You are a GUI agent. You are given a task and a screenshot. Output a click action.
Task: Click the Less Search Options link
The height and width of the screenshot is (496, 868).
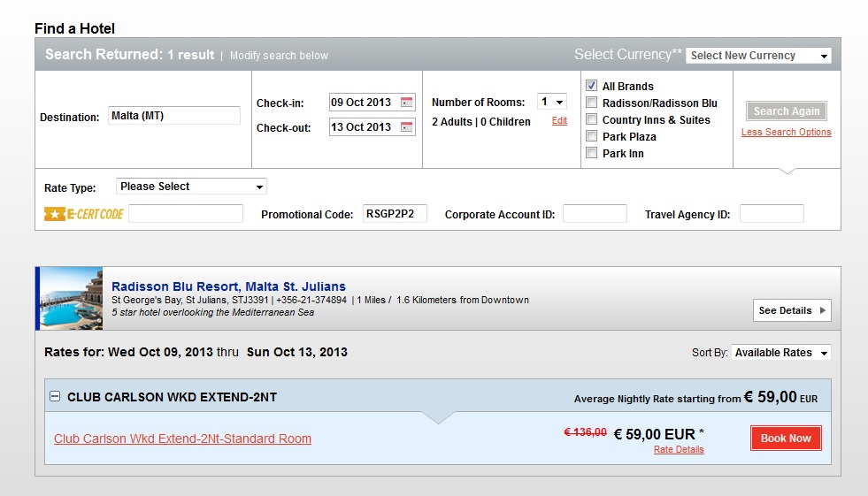[x=786, y=132]
